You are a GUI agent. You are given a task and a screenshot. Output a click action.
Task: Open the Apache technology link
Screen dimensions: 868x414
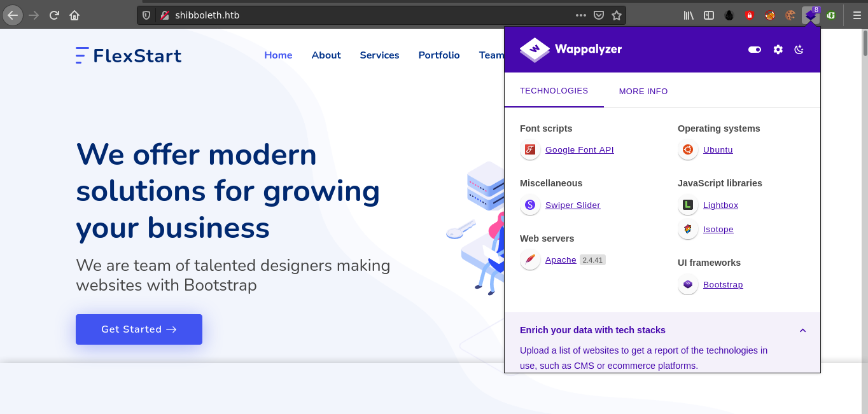pyautogui.click(x=560, y=260)
